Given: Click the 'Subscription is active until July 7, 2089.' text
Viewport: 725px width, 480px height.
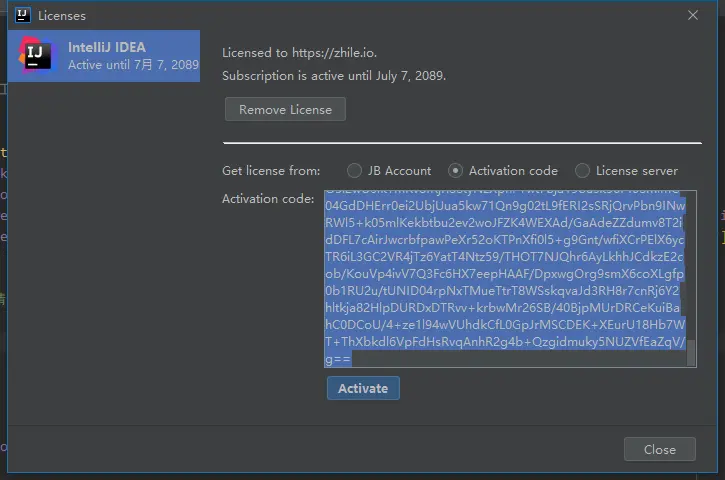Looking at the screenshot, I should pyautogui.click(x=334, y=76).
